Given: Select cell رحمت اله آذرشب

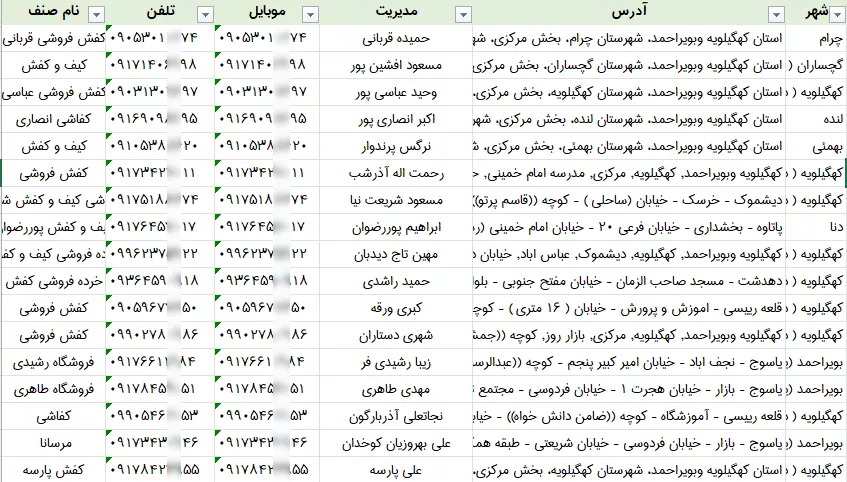Looking at the screenshot, I should pyautogui.click(x=396, y=173).
